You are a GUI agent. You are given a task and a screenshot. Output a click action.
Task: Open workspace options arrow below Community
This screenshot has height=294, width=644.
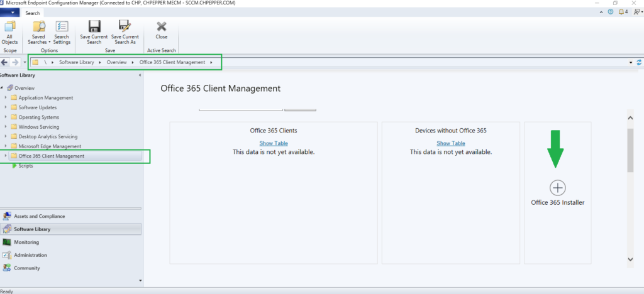point(140,281)
